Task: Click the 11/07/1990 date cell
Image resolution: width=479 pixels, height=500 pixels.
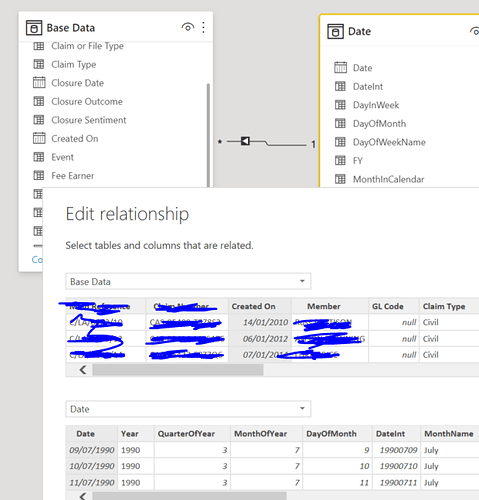Action: 92,482
